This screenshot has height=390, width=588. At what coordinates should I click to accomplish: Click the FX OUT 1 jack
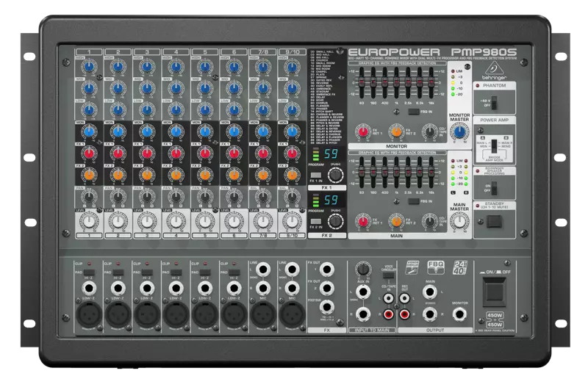327,269
